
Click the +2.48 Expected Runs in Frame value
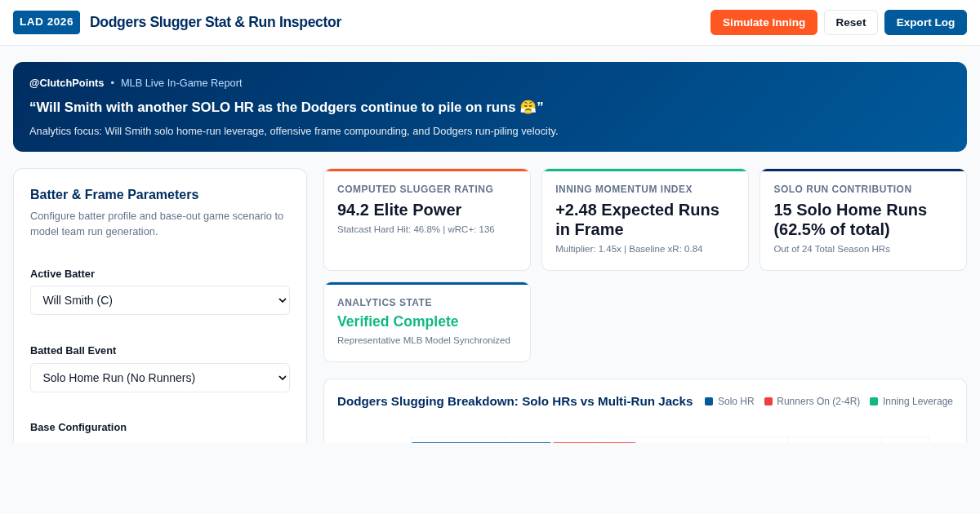pos(637,219)
